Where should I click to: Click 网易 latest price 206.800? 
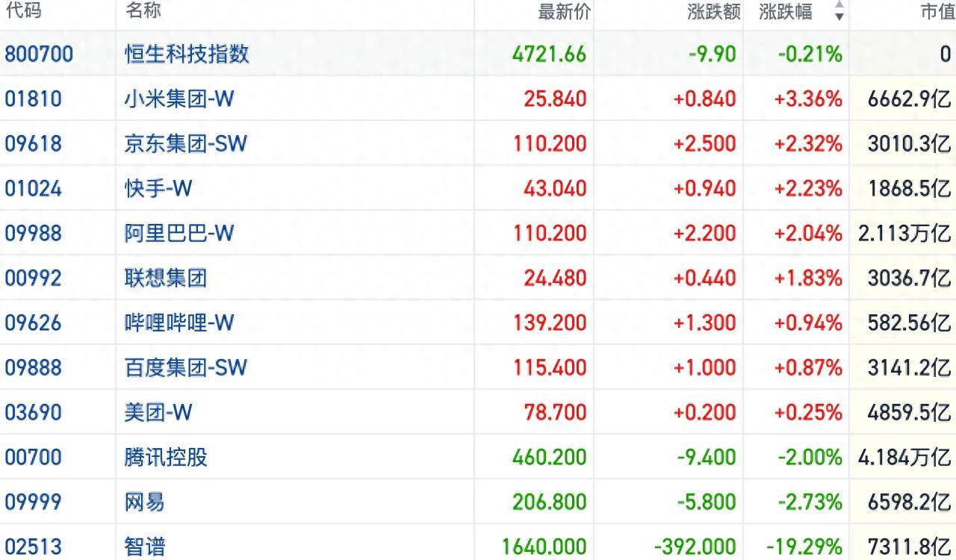[550, 502]
